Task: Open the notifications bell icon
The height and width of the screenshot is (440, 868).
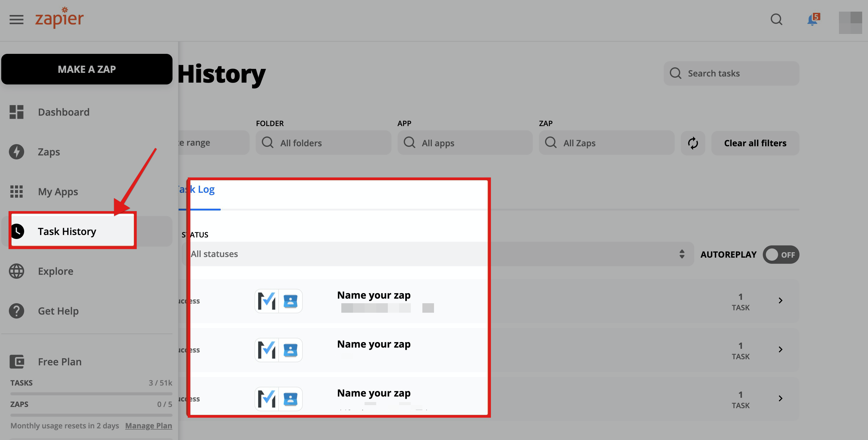Action: pos(812,20)
